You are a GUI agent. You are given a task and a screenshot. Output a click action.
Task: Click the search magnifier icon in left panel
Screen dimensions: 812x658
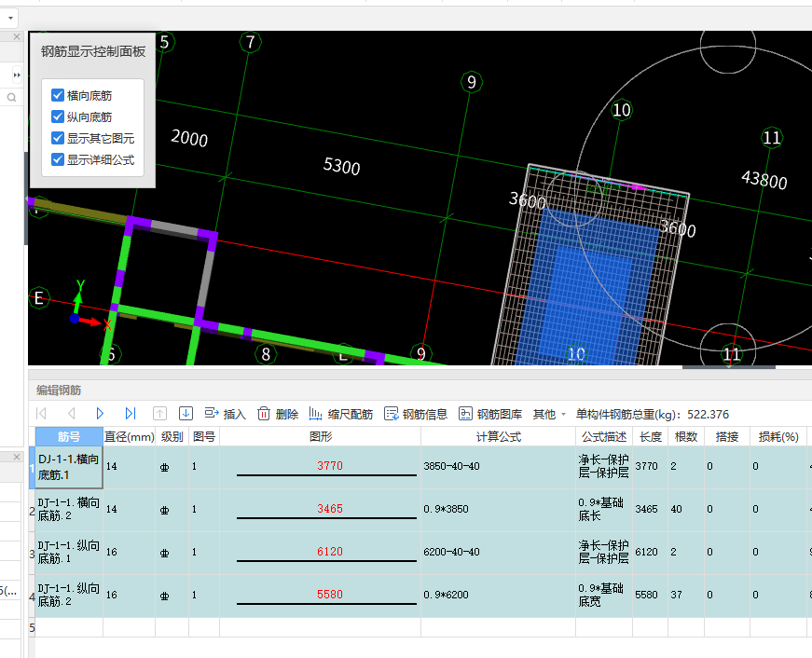tap(11, 97)
